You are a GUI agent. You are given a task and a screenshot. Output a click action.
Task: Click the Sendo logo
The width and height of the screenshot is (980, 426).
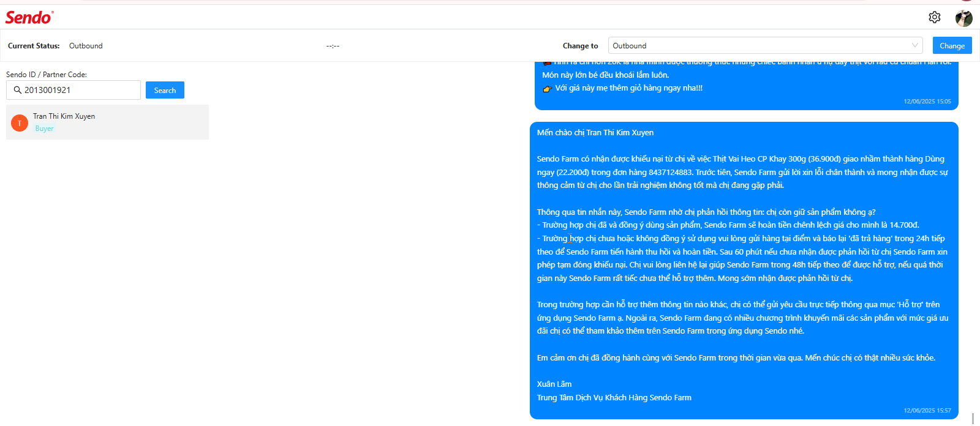click(x=29, y=17)
